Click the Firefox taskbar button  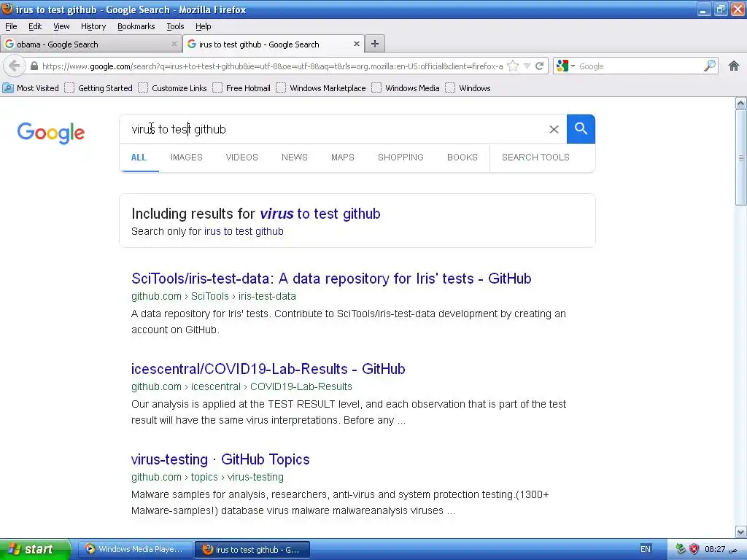coord(253,550)
